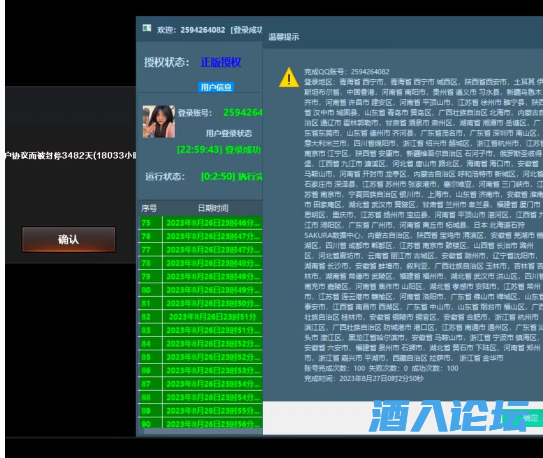Click the 封停3482天 ban message text
The image size is (543, 458).
point(71,155)
